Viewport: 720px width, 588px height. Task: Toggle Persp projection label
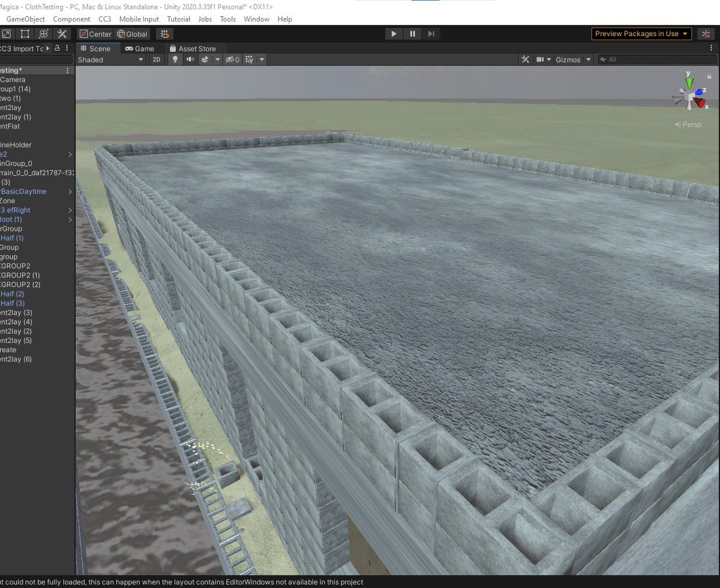click(688, 124)
